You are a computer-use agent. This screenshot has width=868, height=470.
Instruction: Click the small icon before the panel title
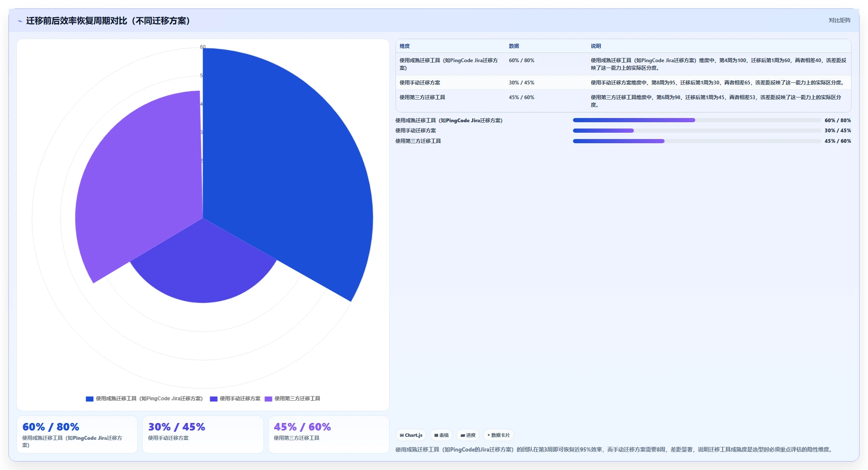pyautogui.click(x=20, y=21)
